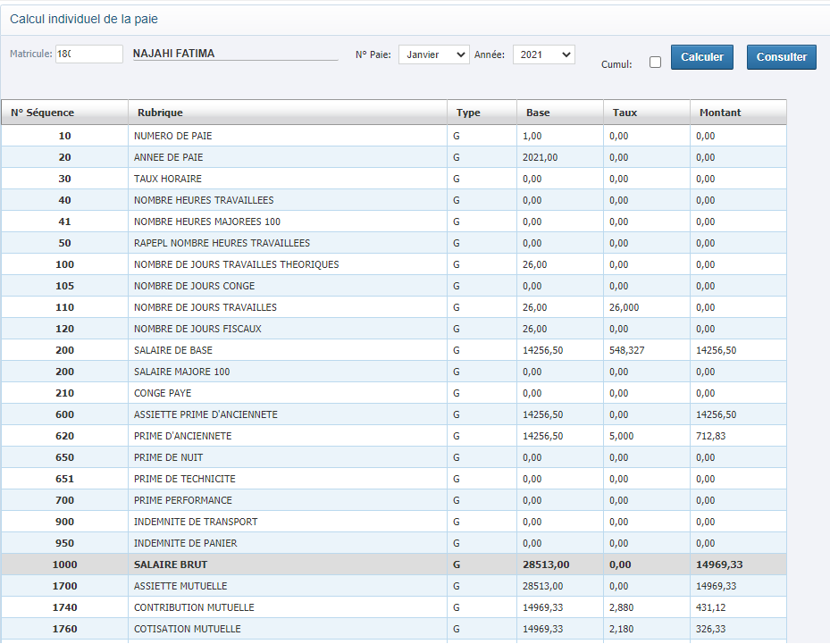Click NOMBRE DE JOURS TRAVAILLES THEORIQUES
The image size is (830, 644).
click(x=236, y=264)
